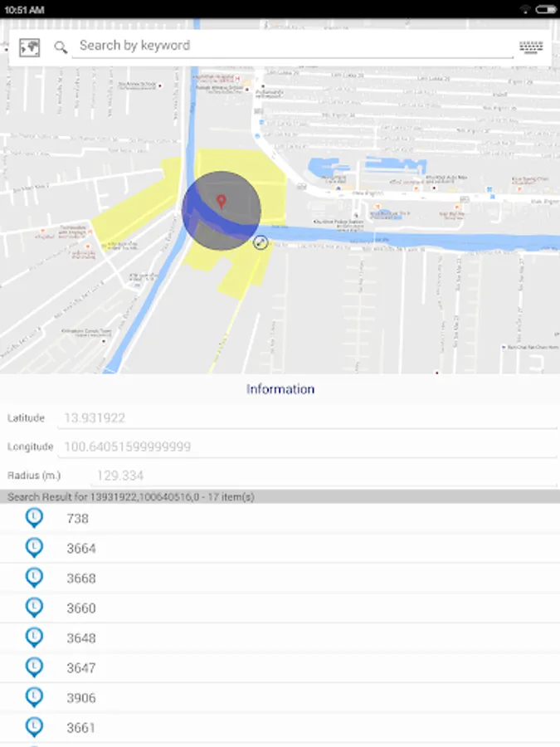Click the Radius (m.) label
This screenshot has height=747, width=560.
(34, 476)
